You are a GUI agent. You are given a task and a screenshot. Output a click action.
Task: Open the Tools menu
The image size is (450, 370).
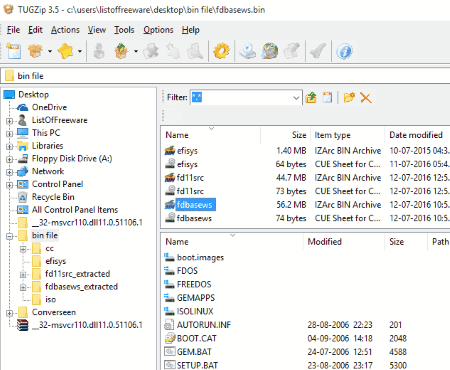click(x=124, y=30)
